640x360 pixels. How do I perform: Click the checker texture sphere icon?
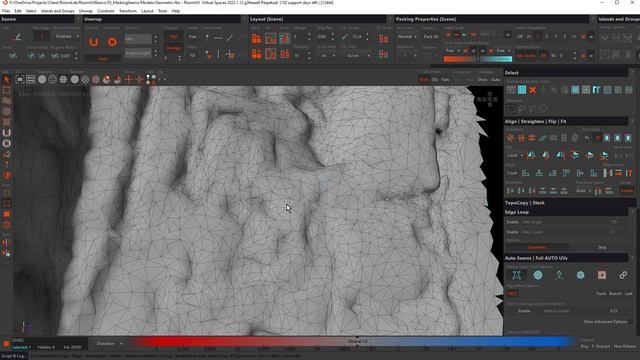pyautogui.click(x=85, y=80)
